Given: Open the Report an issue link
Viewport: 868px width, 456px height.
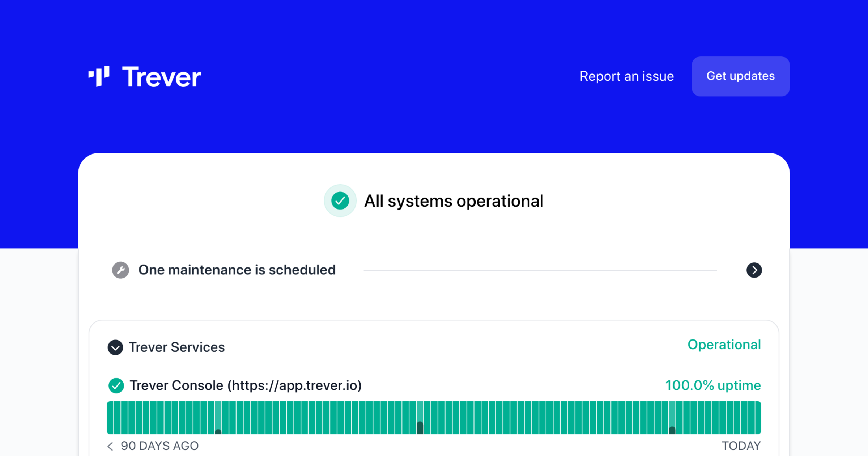Looking at the screenshot, I should pyautogui.click(x=626, y=76).
